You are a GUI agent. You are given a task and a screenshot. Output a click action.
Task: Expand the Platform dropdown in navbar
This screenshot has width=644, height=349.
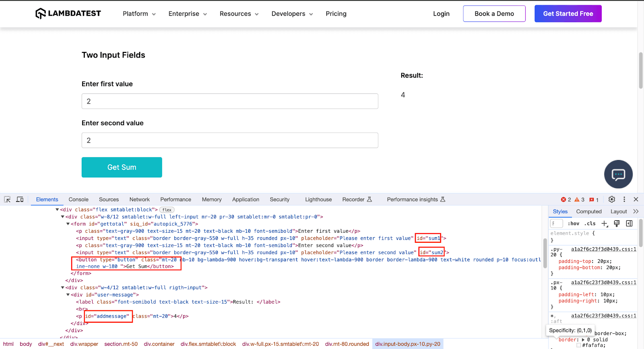(x=139, y=14)
